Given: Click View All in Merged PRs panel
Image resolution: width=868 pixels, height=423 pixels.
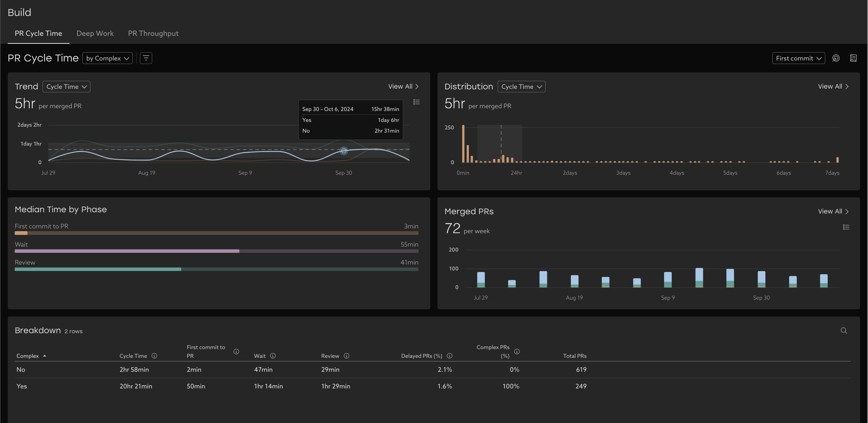Looking at the screenshot, I should click(x=833, y=211).
